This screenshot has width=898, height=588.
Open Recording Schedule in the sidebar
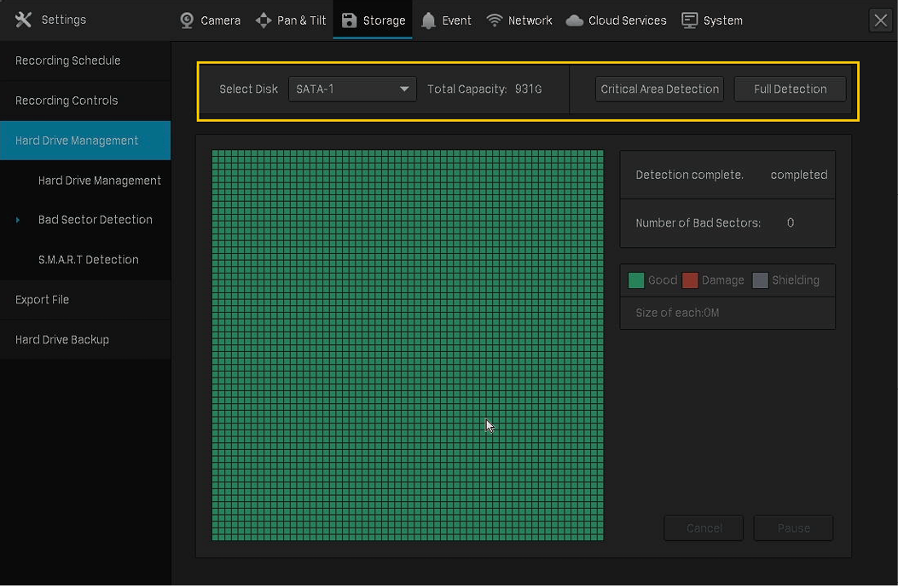tap(85, 61)
